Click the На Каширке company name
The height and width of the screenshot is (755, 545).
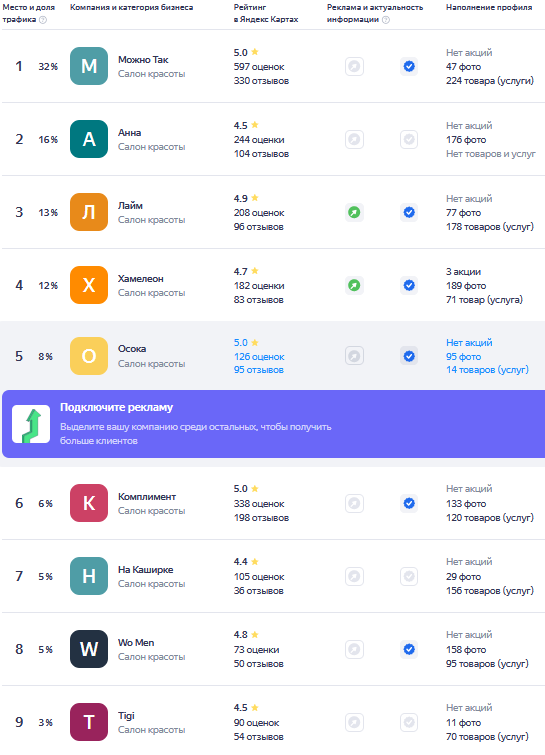point(145,570)
